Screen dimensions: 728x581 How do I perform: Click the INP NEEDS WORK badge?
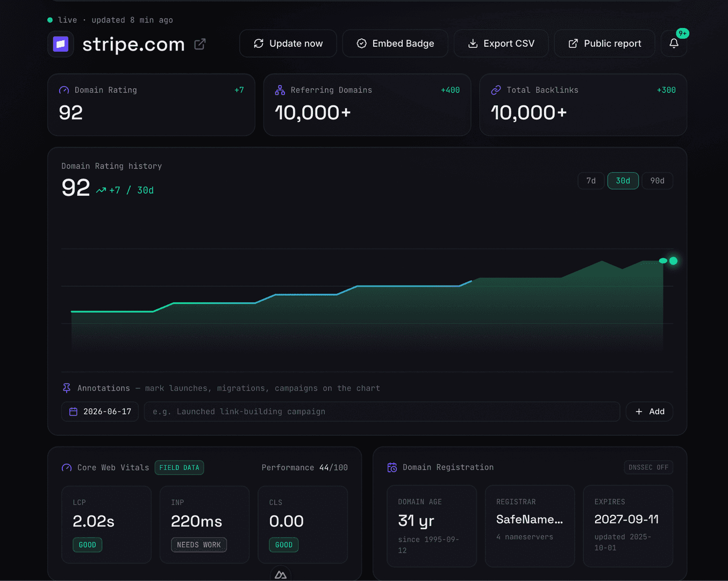click(199, 545)
